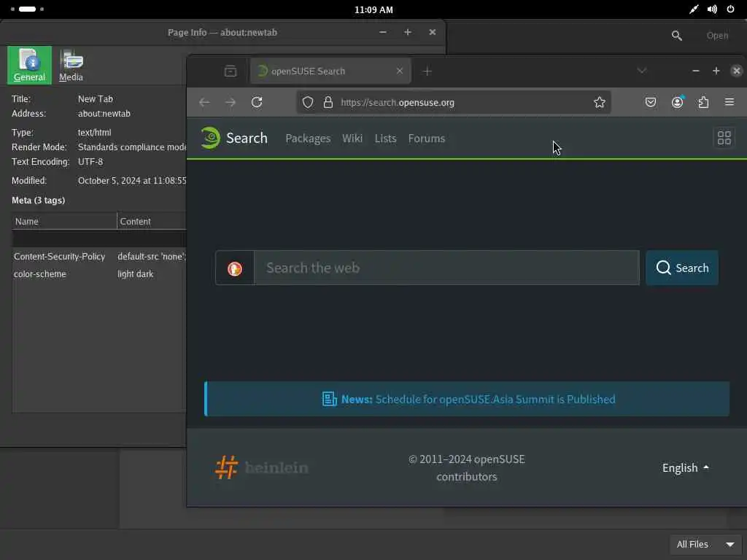Image resolution: width=747 pixels, height=560 pixels.
Task: Open the Activities overview indicator
Action: click(x=27, y=9)
